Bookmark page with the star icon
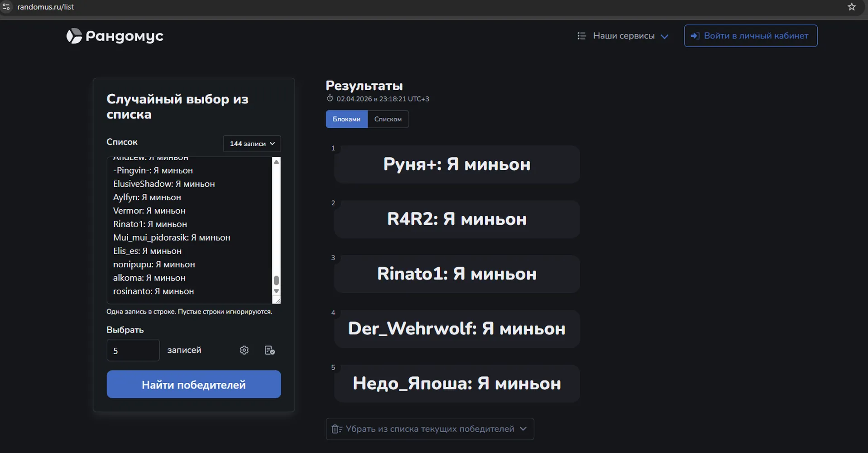The height and width of the screenshot is (453, 868). pyautogui.click(x=852, y=7)
